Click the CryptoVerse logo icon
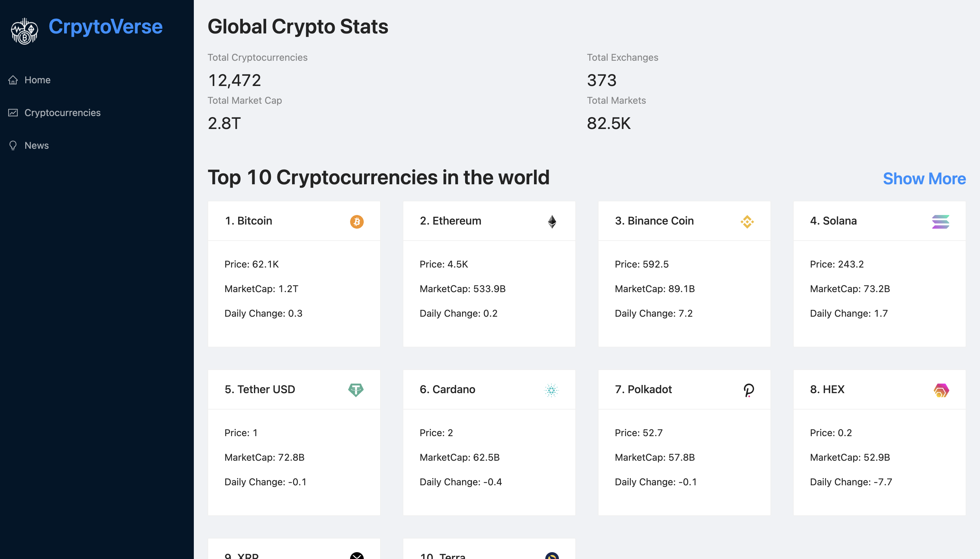The image size is (980, 559). (x=24, y=31)
